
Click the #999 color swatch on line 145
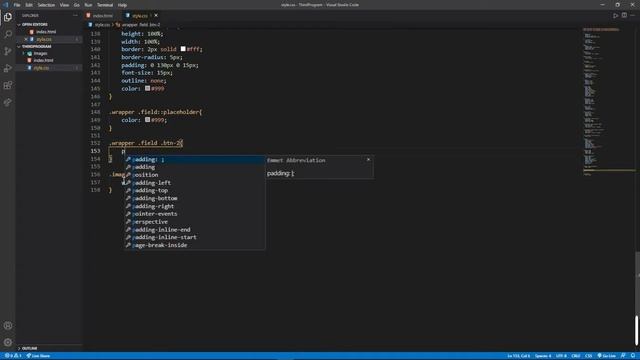click(148, 88)
